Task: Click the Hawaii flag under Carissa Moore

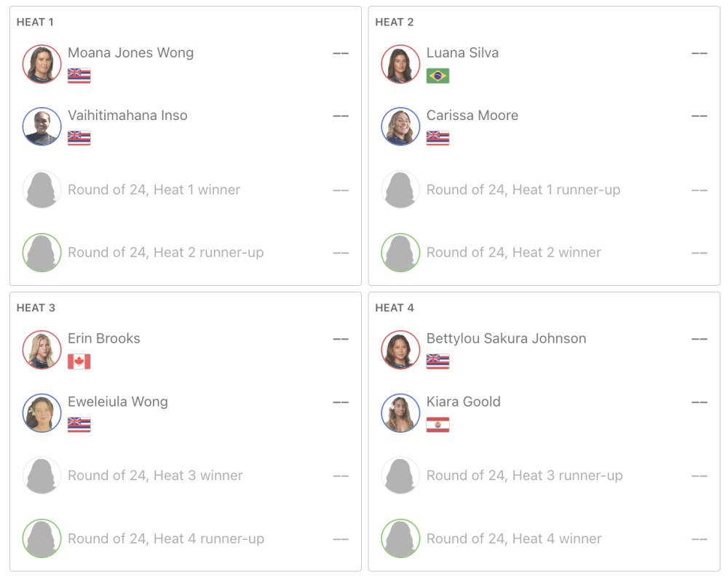Action: [438, 138]
